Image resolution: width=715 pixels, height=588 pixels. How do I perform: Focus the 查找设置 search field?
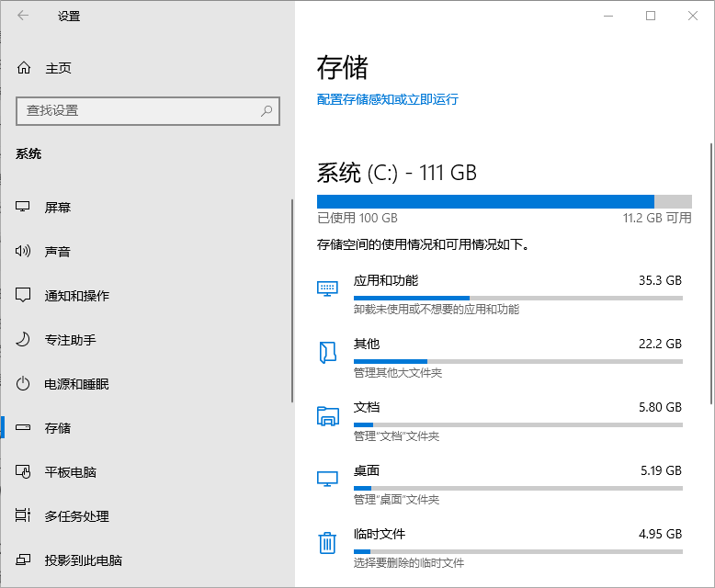pyautogui.click(x=148, y=111)
